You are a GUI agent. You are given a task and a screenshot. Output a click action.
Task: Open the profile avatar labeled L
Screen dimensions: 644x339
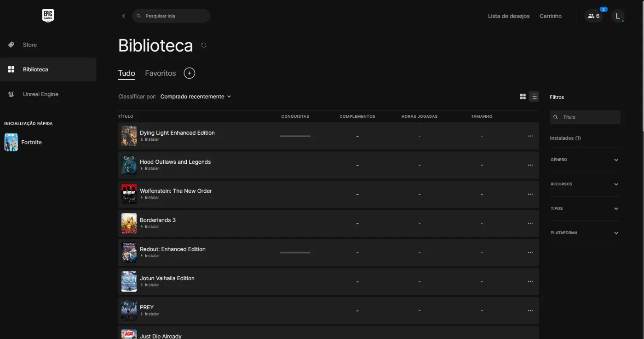(617, 16)
